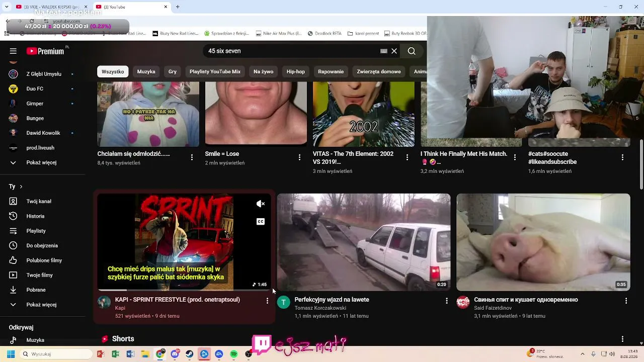Open Polubione filmy liked videos

[43, 260]
